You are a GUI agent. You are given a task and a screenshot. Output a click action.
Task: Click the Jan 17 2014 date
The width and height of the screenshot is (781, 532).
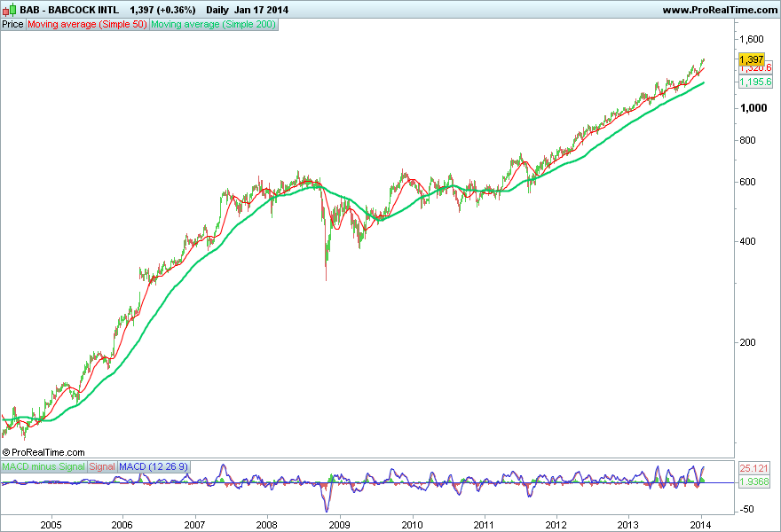[x=261, y=10]
